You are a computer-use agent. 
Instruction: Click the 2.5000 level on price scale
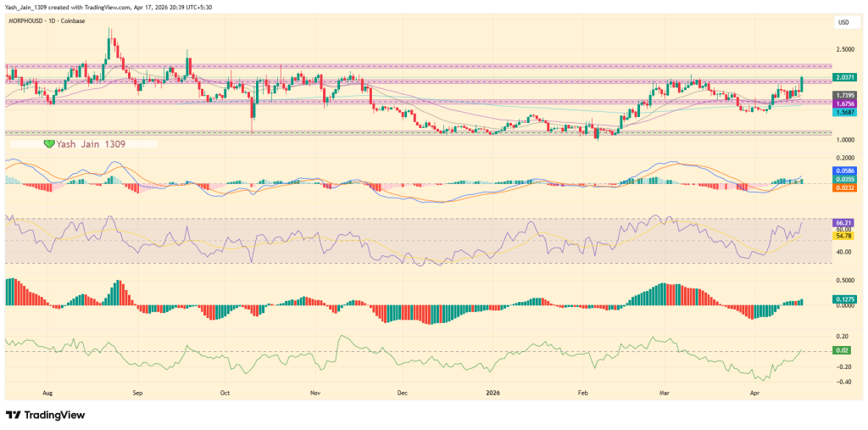(844, 49)
